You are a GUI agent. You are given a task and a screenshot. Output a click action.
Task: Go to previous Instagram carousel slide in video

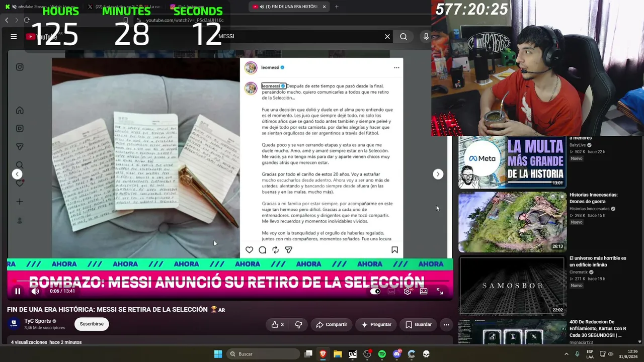(x=17, y=174)
